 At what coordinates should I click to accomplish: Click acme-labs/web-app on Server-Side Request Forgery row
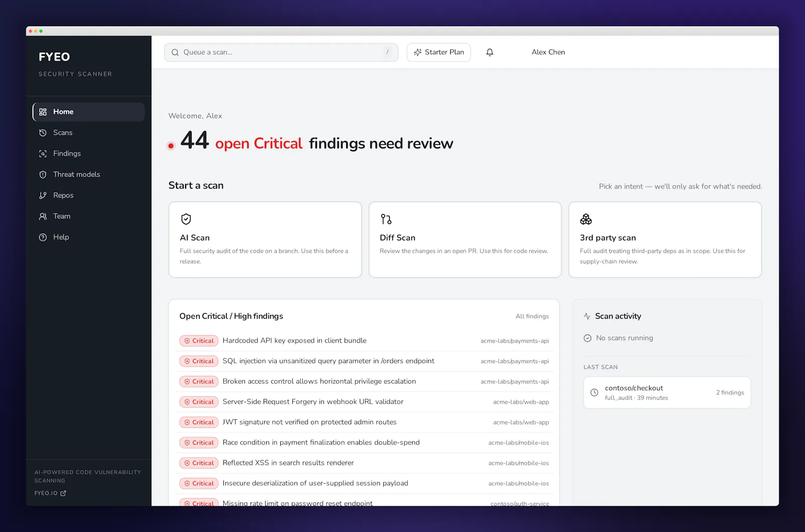(521, 402)
